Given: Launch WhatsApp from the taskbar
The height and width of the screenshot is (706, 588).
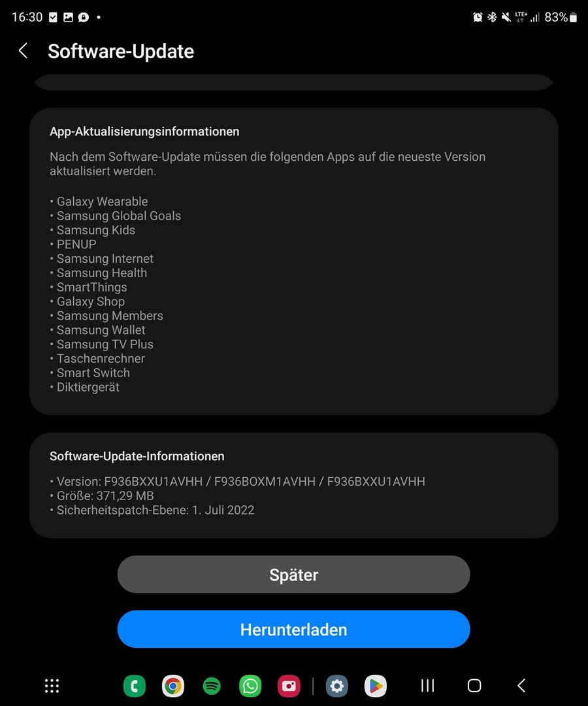Looking at the screenshot, I should (250, 686).
